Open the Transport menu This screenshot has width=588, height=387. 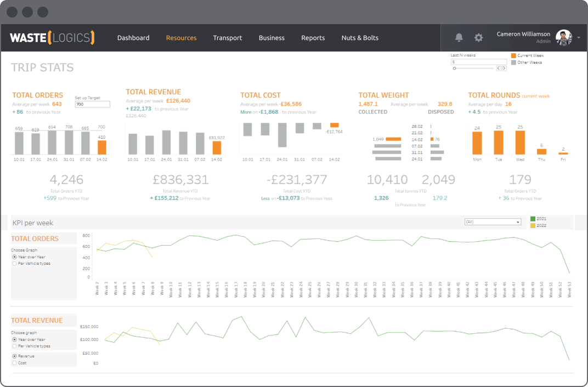pyautogui.click(x=228, y=38)
